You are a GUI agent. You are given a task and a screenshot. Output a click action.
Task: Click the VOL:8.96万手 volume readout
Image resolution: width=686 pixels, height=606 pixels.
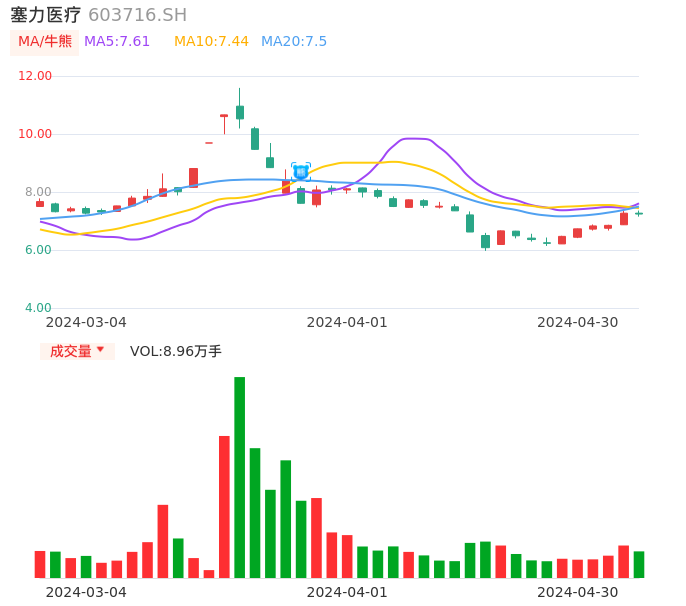(x=176, y=351)
